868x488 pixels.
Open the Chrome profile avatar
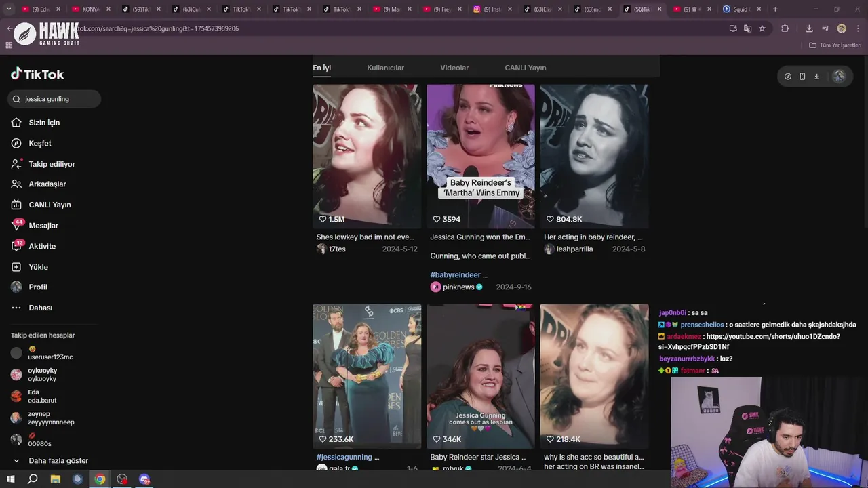point(842,28)
